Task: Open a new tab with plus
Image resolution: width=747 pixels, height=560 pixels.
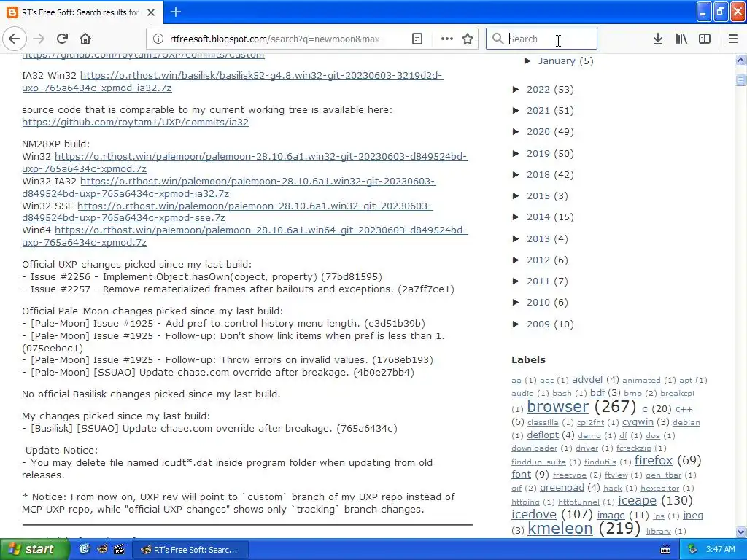Action: (176, 12)
